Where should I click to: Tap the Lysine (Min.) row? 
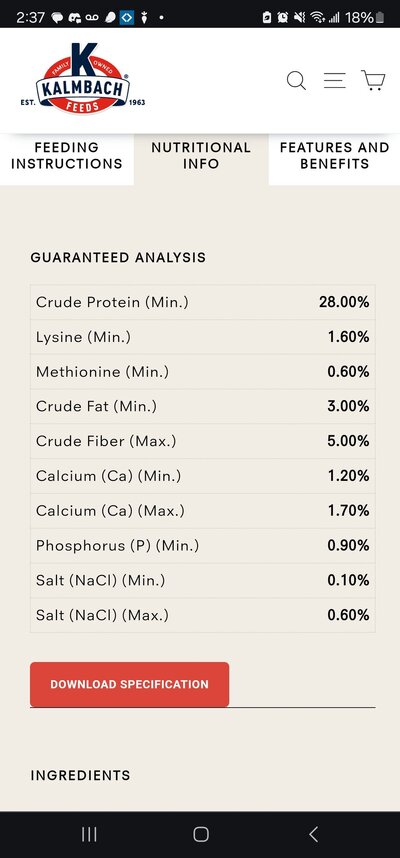[x=202, y=337]
